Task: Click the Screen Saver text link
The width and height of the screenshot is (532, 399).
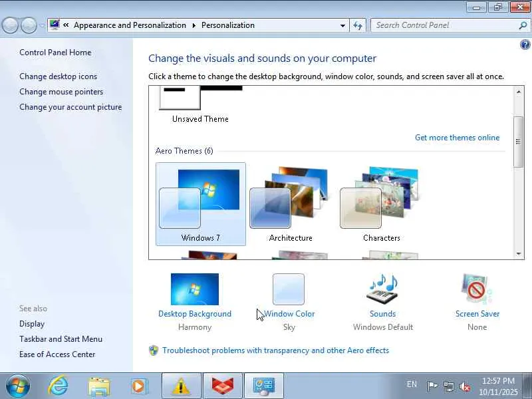Action: 477,314
